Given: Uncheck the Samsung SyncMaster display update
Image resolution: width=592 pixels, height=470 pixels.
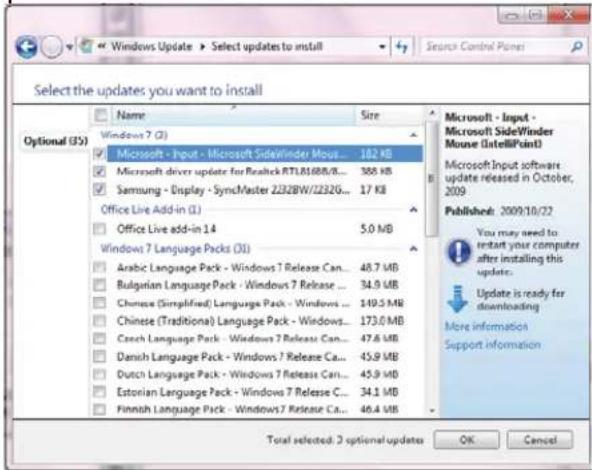Looking at the screenshot, I should click(x=100, y=189).
